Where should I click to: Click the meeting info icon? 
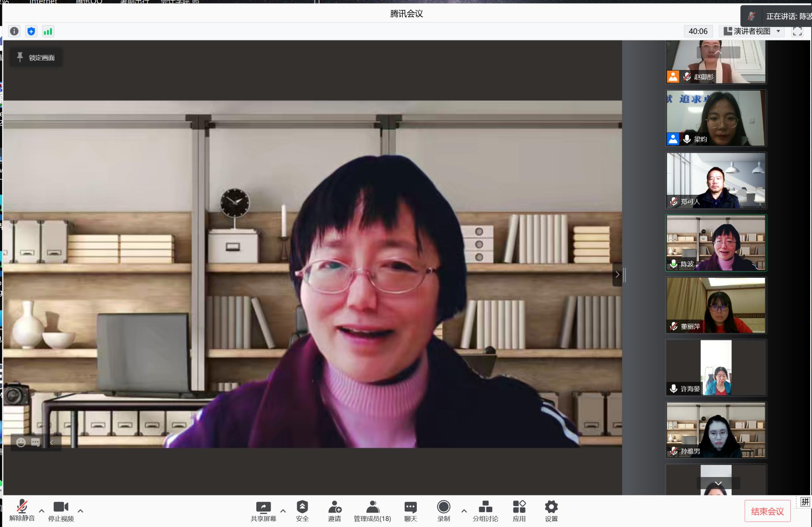tap(14, 31)
